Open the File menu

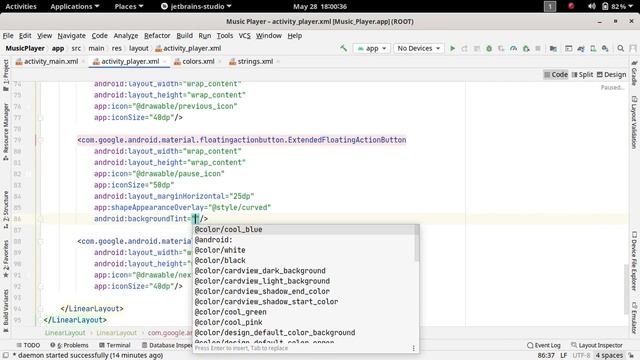(x=8, y=36)
